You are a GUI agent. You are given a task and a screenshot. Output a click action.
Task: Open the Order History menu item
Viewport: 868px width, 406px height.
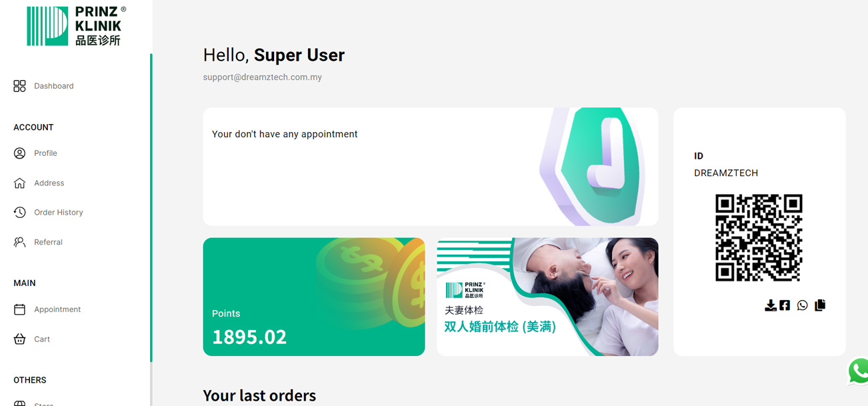[59, 213]
